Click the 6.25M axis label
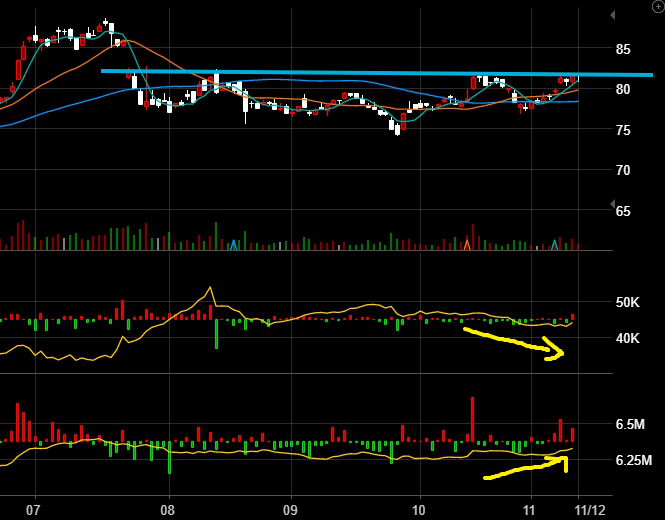This screenshot has height=520, width=665. [x=634, y=460]
